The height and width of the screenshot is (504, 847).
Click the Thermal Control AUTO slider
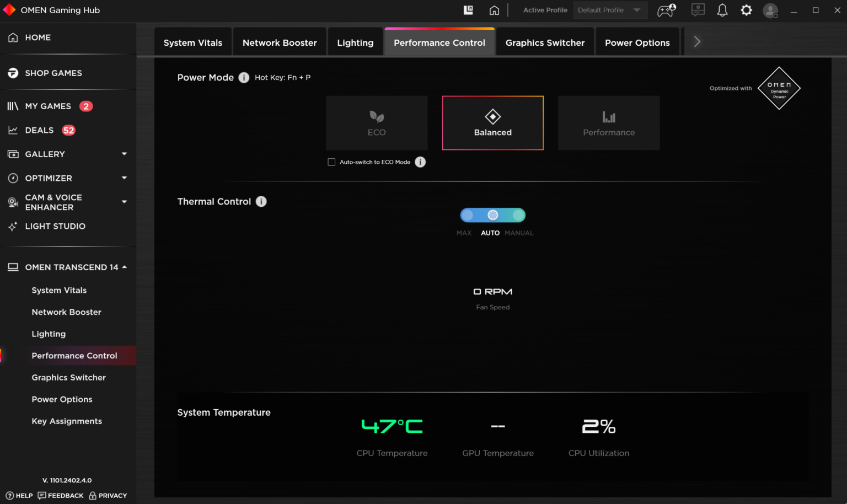(492, 215)
